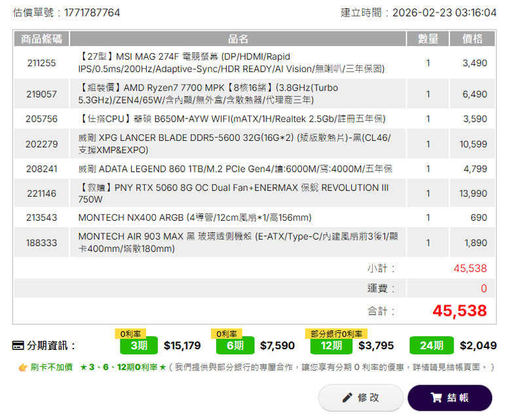Click the 0利率 tag above 3期
The image size is (511, 420).
pyautogui.click(x=130, y=334)
